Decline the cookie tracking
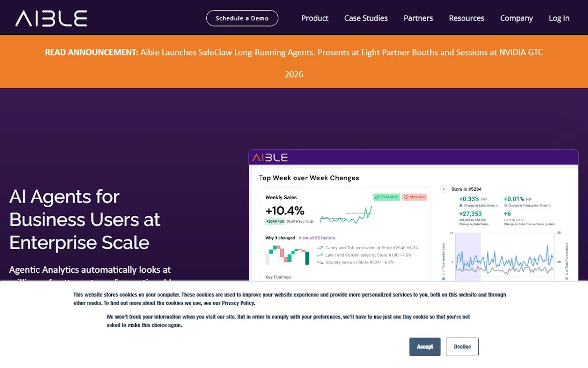 click(462, 347)
